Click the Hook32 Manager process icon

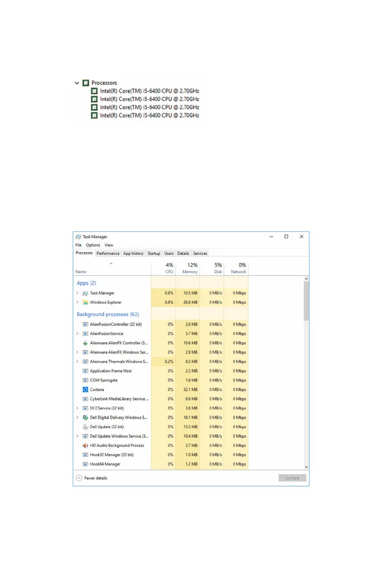click(85, 455)
